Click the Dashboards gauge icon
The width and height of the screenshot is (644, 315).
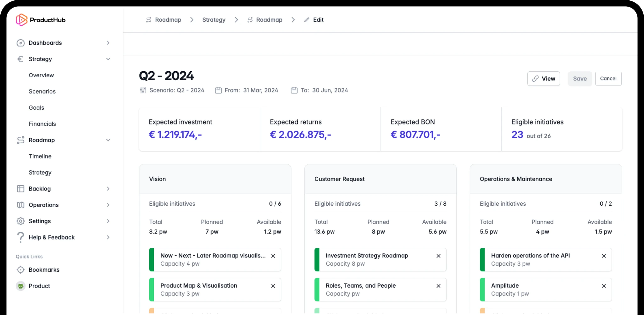tap(20, 43)
